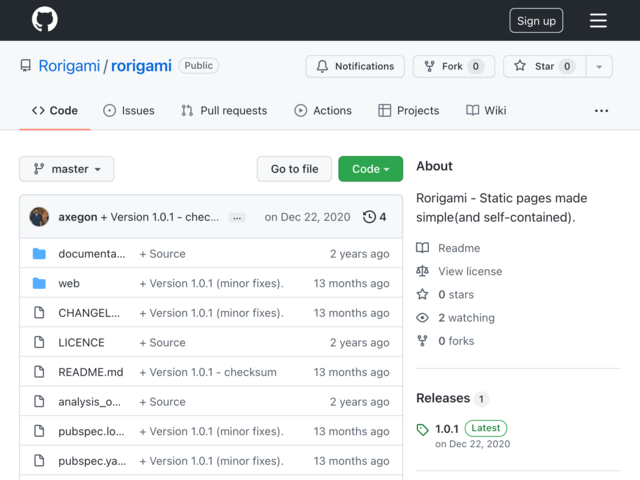This screenshot has height=480, width=640.
Task: Open the README.md file
Action: [x=91, y=372]
